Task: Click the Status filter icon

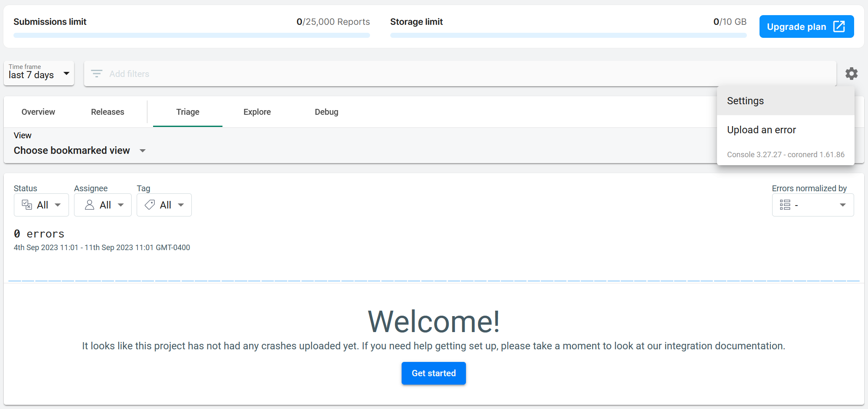Action: point(27,205)
